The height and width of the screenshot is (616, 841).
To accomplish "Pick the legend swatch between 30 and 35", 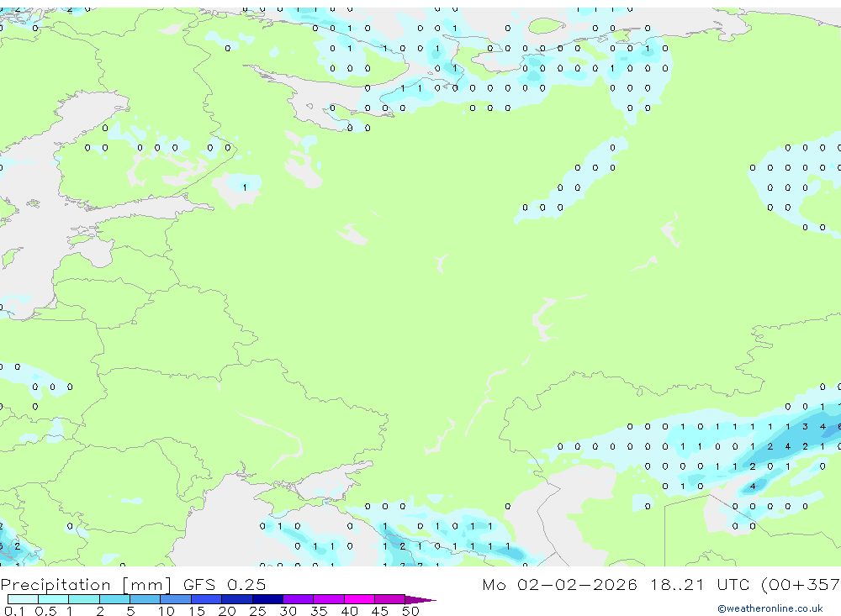I will tap(299, 599).
